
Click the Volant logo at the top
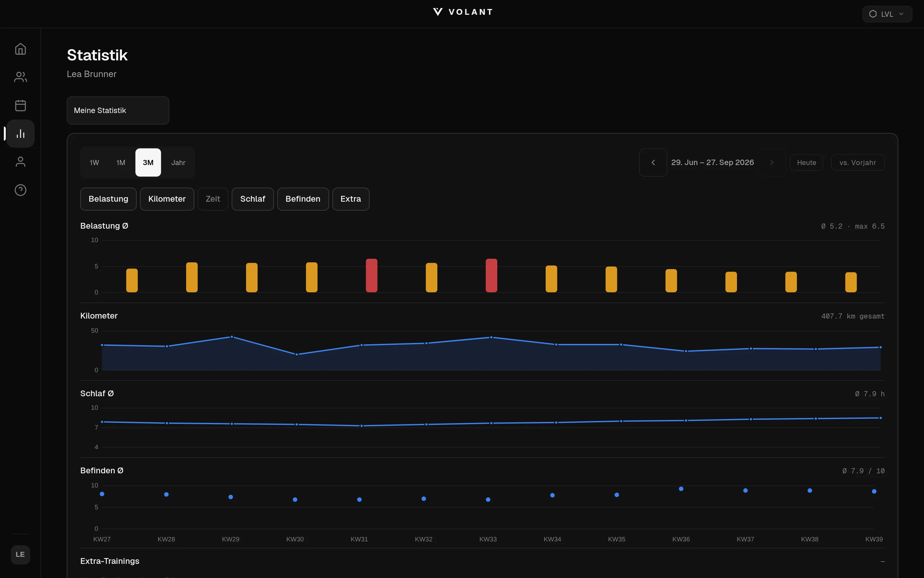click(462, 12)
